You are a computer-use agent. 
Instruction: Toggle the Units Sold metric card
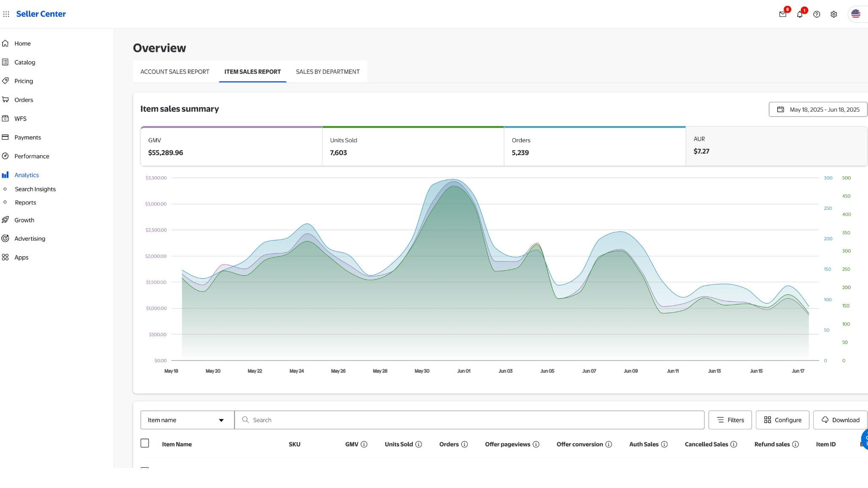coord(413,146)
